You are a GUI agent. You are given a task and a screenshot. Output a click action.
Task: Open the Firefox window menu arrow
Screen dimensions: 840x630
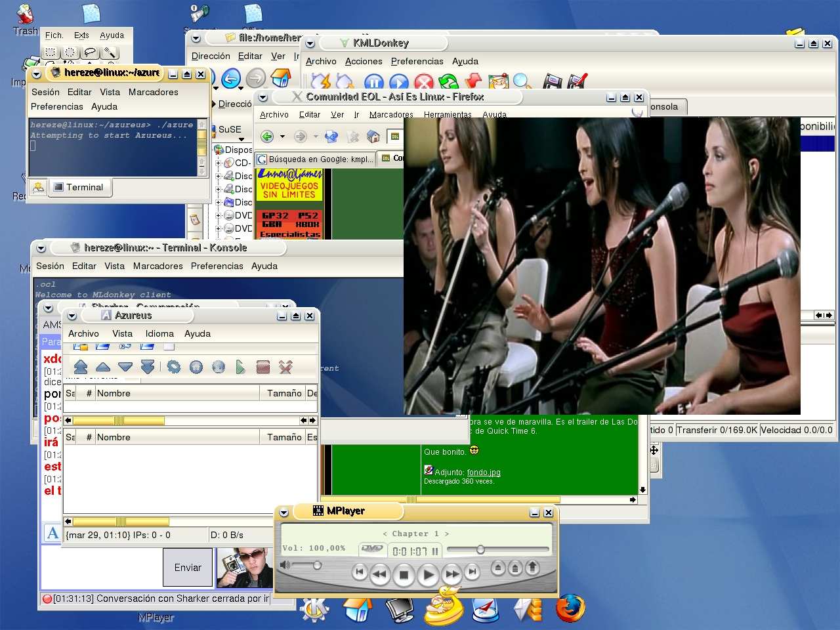click(x=263, y=97)
